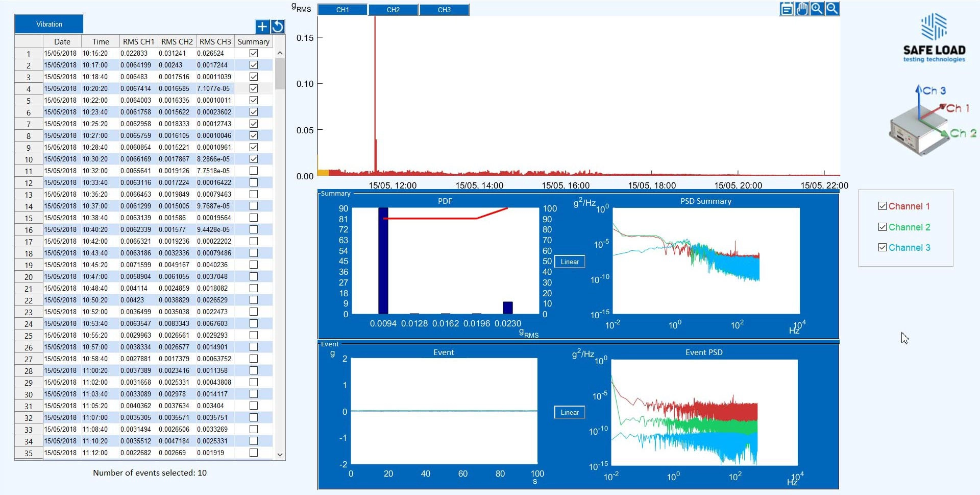Activate the zoom in magnifier

point(817,9)
